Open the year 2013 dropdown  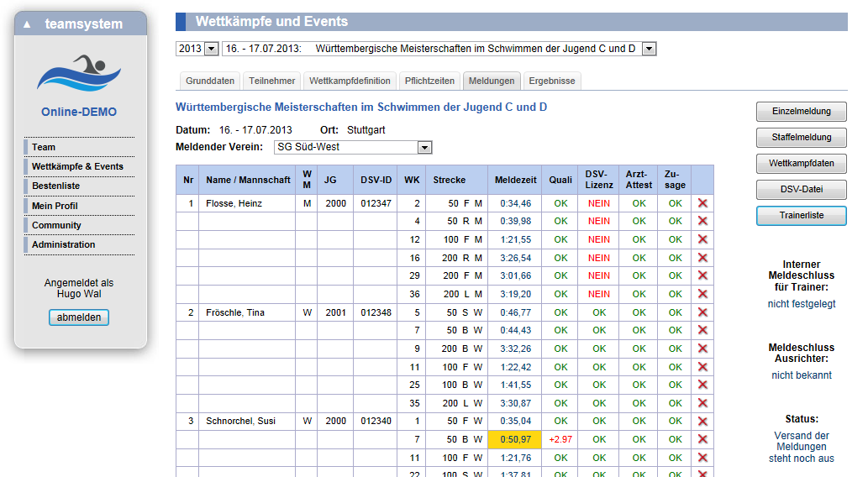212,49
